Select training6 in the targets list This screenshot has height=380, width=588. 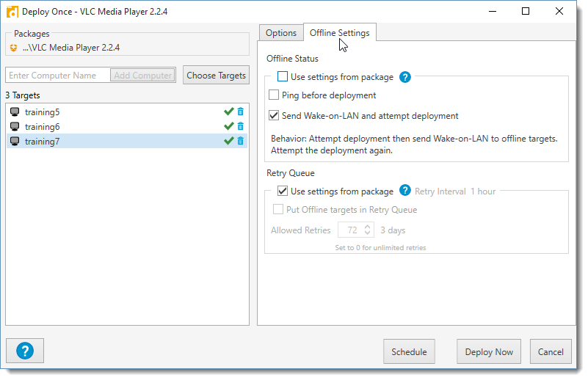tap(43, 127)
